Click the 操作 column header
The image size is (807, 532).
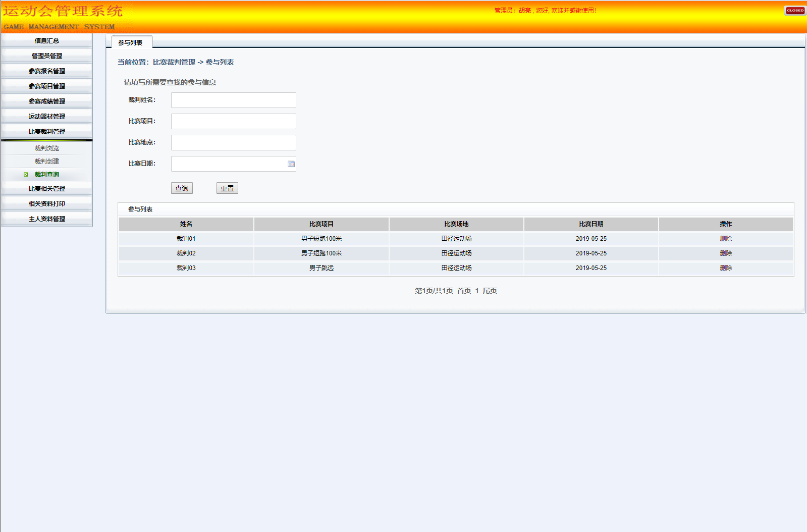pyautogui.click(x=726, y=224)
